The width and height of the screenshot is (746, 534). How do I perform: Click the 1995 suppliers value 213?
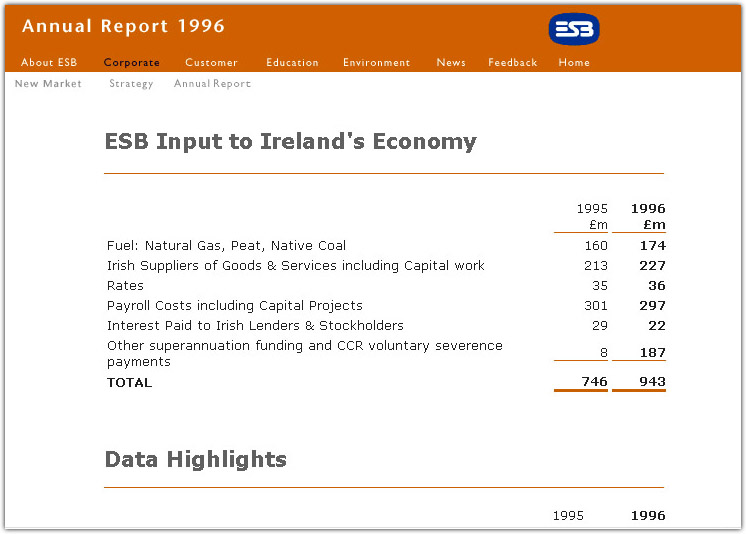(596, 266)
